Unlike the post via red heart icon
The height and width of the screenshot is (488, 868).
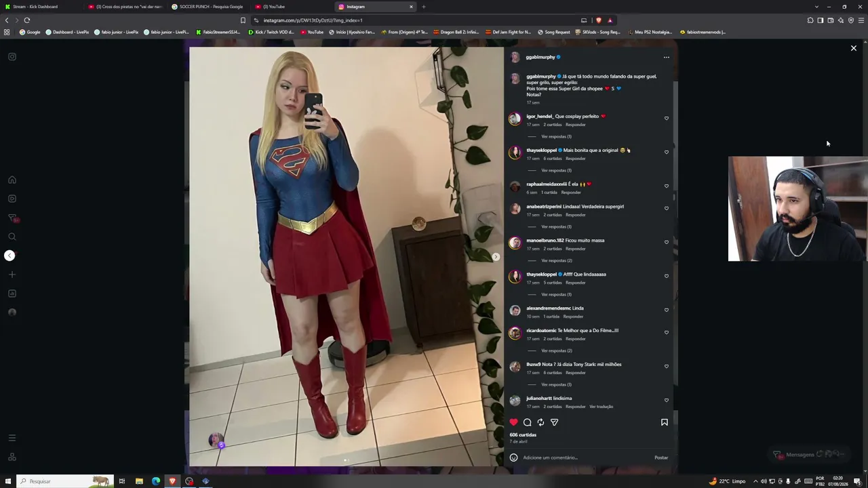[513, 422]
